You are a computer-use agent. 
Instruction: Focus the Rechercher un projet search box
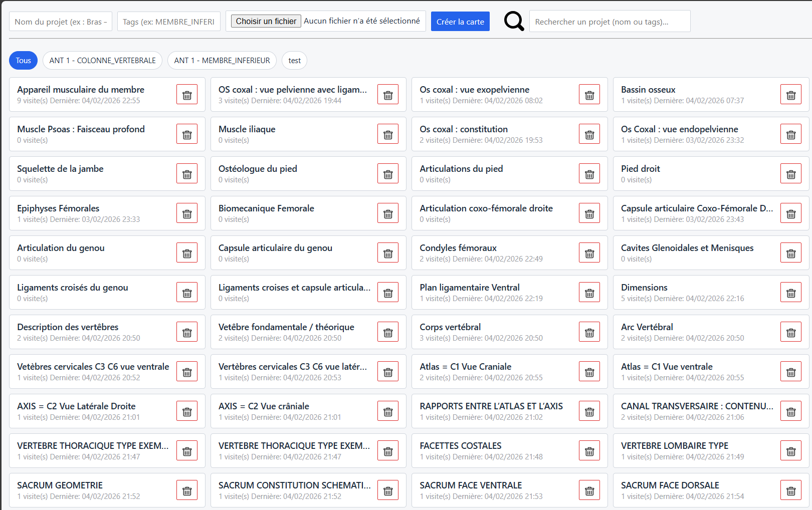[610, 22]
